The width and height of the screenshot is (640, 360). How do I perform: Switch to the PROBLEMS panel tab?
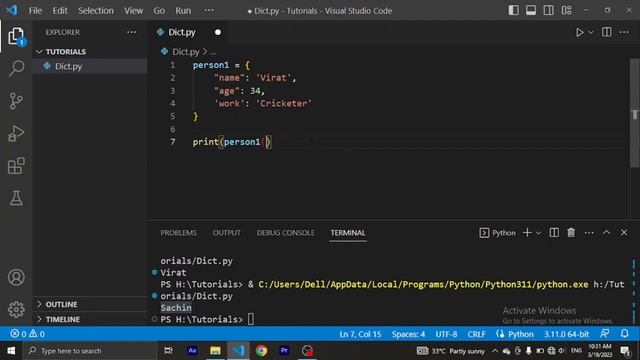point(178,233)
